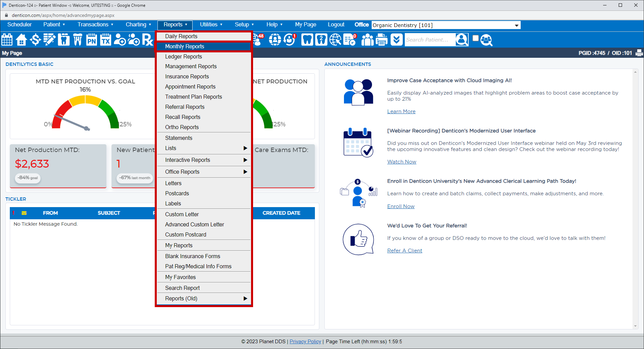Open the Help menu
Viewport: 644px width, 349px height.
click(x=274, y=24)
